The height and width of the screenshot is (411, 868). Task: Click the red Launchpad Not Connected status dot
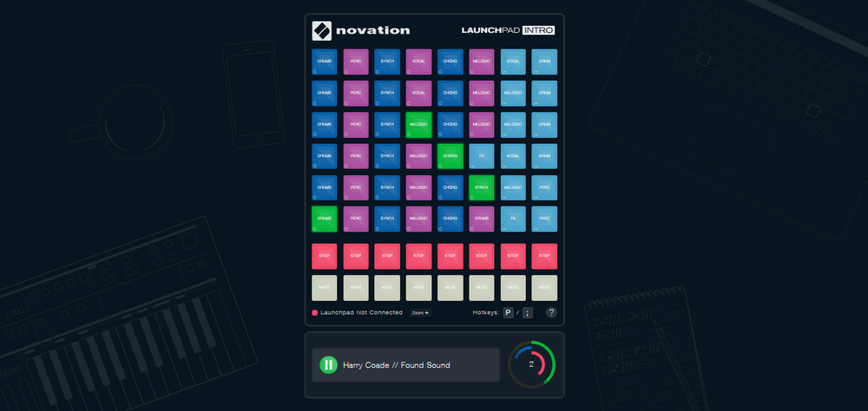314,312
